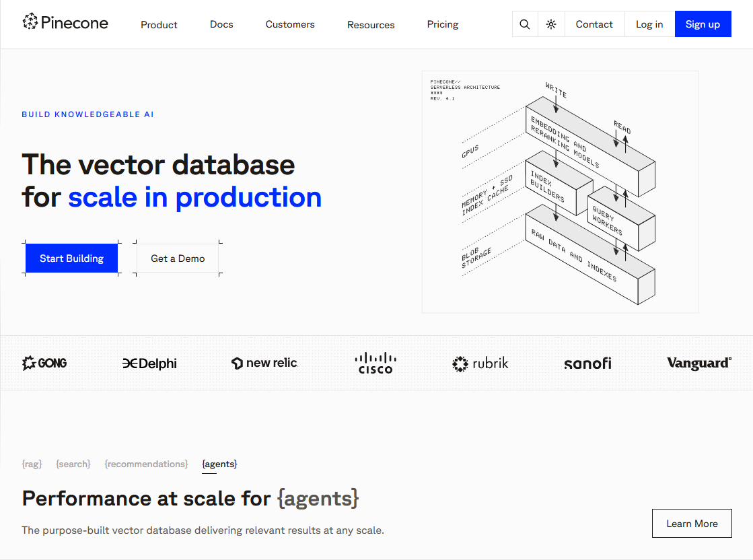Click the Sanofi logo
The height and width of the screenshot is (560, 753).
coord(587,363)
